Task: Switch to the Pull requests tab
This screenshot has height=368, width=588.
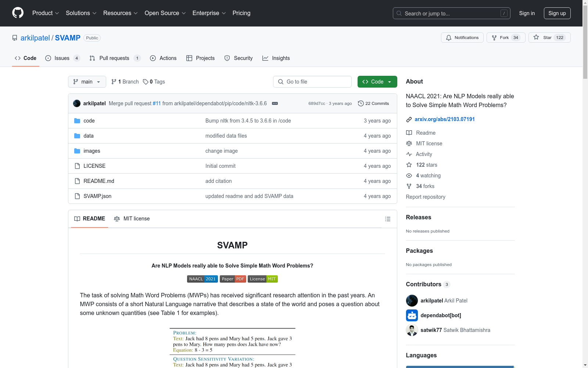Action: click(115, 58)
